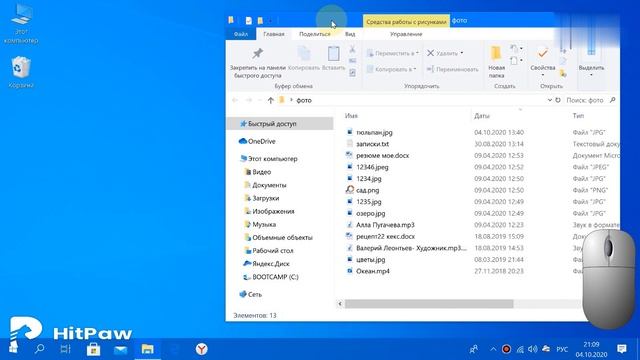Screen dimensions: 640x360
Task: Sort by the Дата column header
Action: tap(482, 116)
